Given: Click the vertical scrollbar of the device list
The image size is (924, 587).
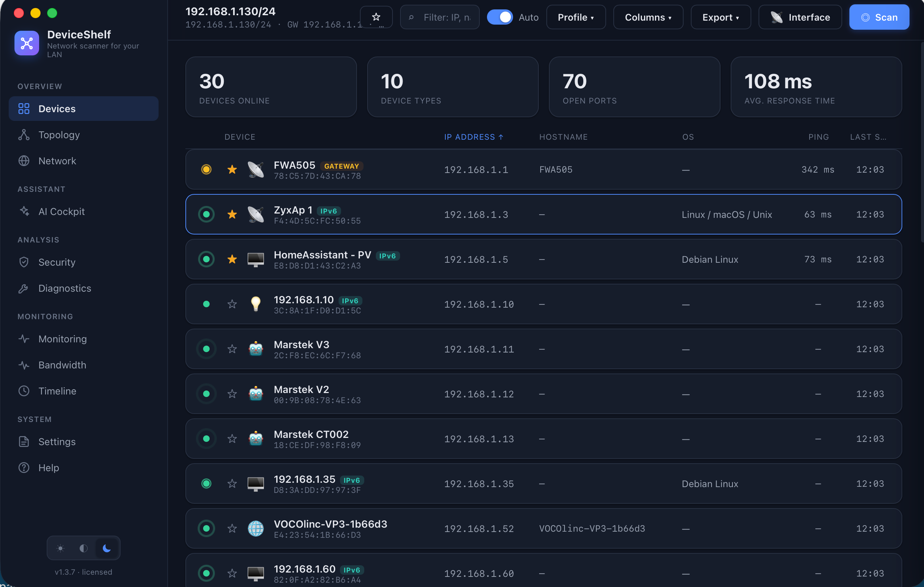Looking at the screenshot, I should [x=922, y=142].
